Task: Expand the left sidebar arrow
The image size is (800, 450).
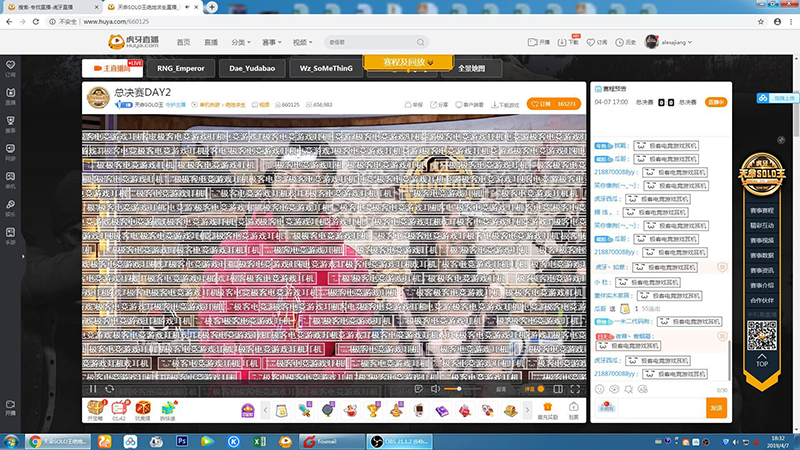Action: click(23, 256)
